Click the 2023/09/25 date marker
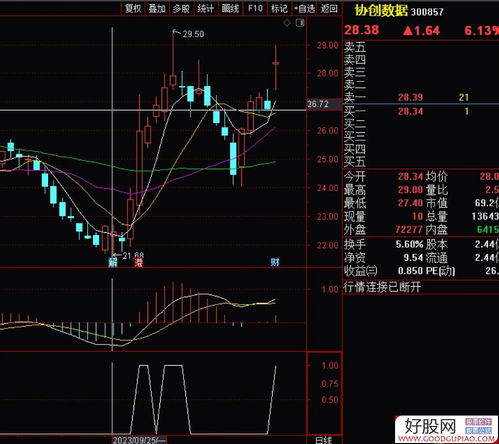The width and height of the screenshot is (499, 444). [x=139, y=440]
